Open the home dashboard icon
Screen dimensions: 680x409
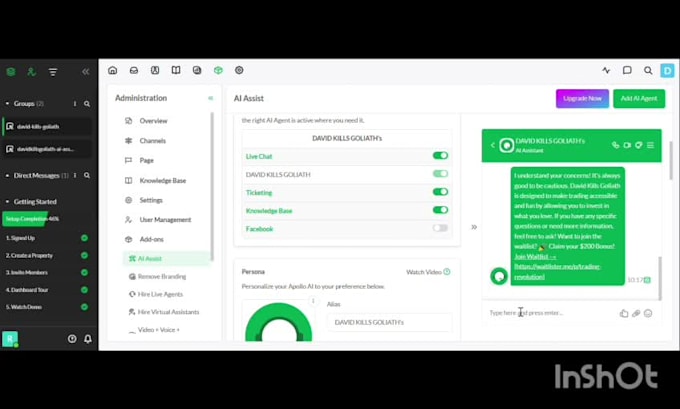coord(113,70)
